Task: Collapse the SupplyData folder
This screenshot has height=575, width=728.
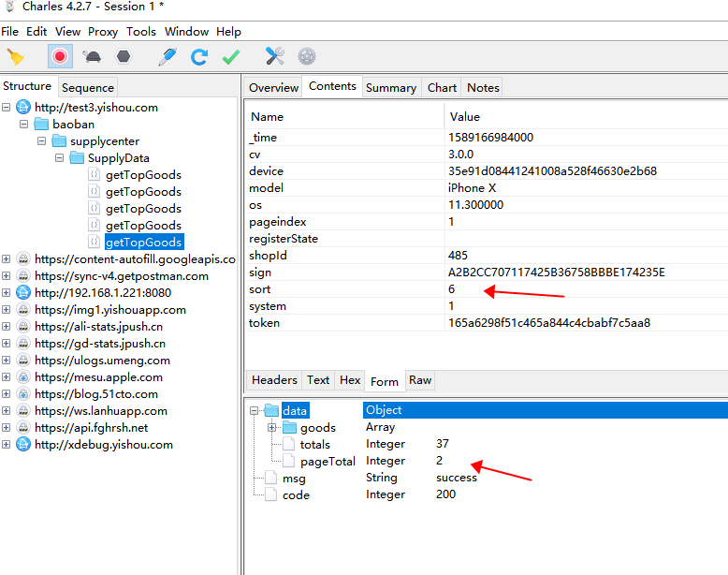Action: pos(59,158)
